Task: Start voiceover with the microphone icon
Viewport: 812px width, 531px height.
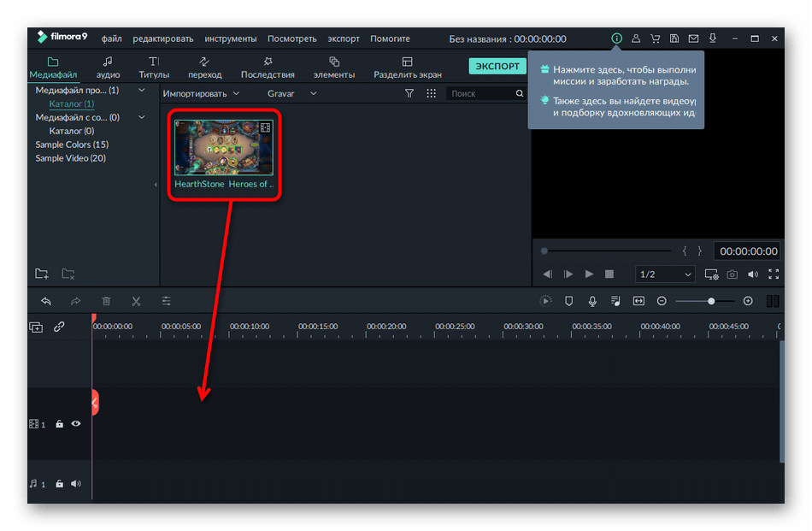Action: click(592, 301)
